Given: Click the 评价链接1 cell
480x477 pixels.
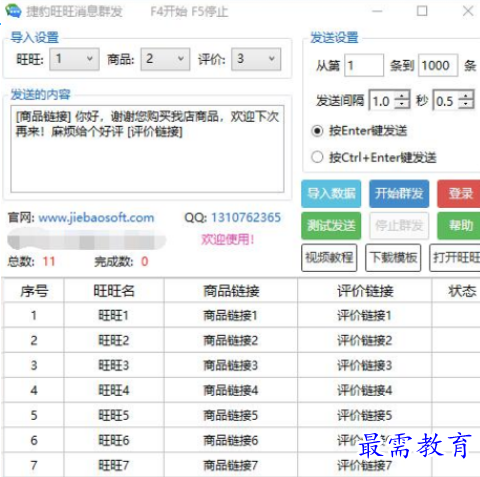Looking at the screenshot, I should pos(365,315).
